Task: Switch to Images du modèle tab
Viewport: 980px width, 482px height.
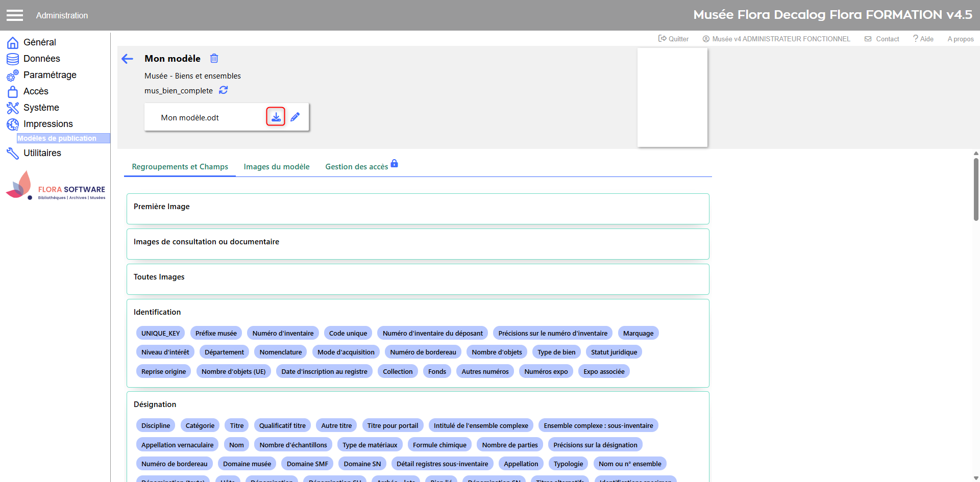Action: pos(277,167)
